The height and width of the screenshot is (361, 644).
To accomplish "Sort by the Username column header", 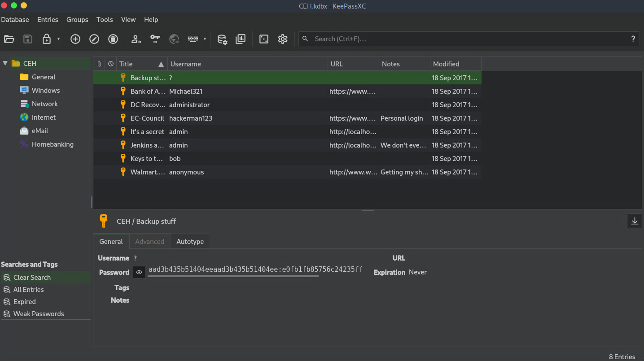I will coord(248,64).
